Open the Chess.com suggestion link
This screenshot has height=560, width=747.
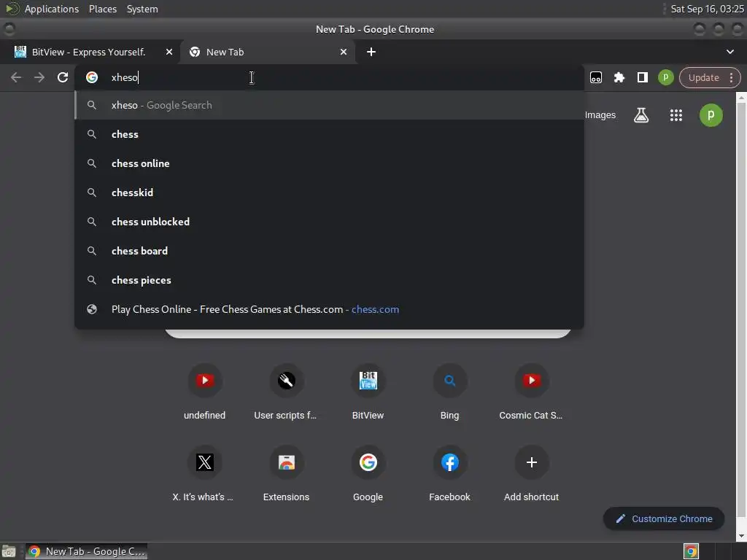[x=329, y=309]
